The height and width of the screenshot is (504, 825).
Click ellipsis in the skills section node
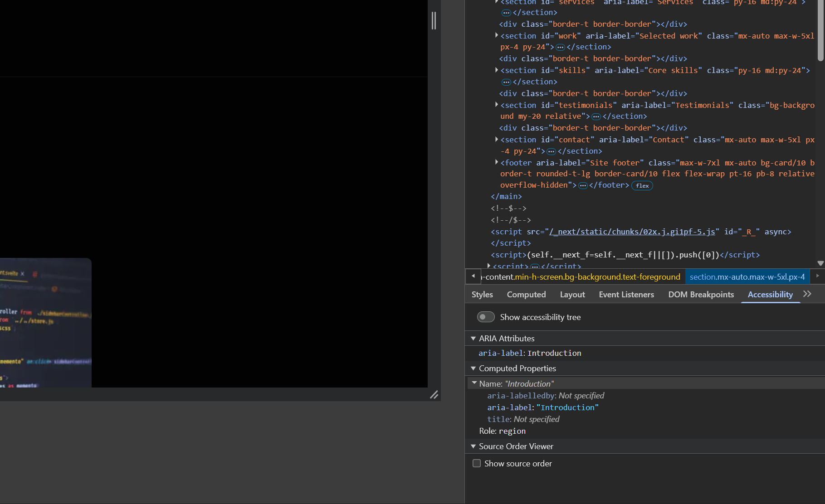507,82
